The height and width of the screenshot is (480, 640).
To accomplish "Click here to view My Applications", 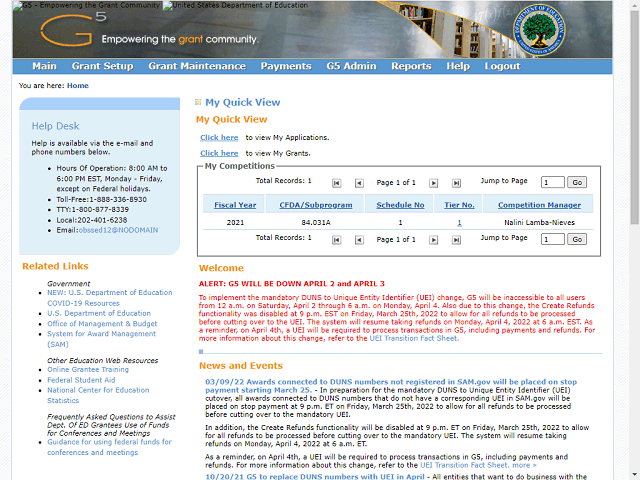I will click(219, 138).
